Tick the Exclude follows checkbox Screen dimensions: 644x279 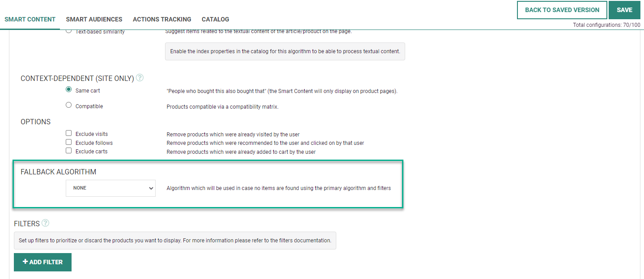pos(68,142)
